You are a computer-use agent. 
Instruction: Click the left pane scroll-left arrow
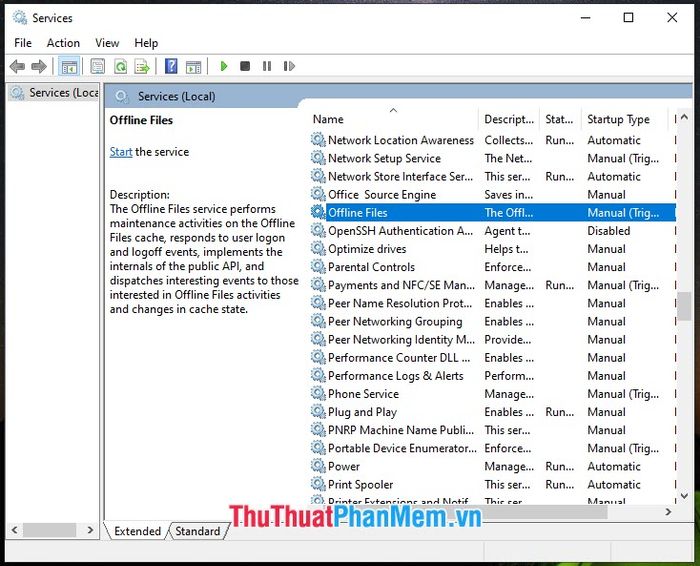pyautogui.click(x=14, y=530)
